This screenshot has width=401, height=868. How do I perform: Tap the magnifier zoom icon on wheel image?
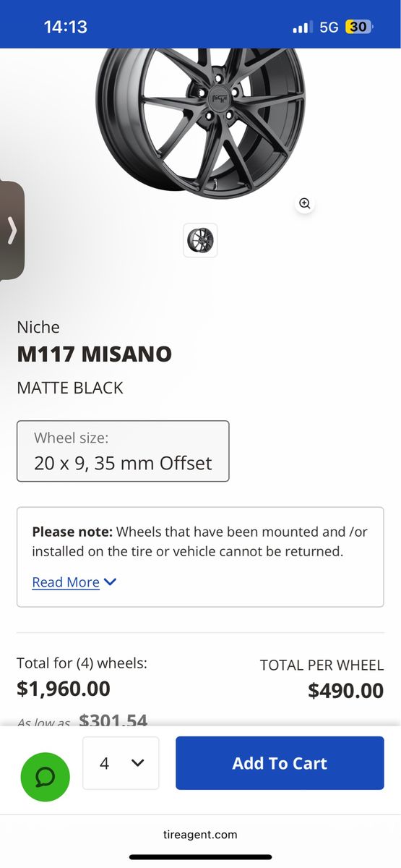(x=304, y=203)
